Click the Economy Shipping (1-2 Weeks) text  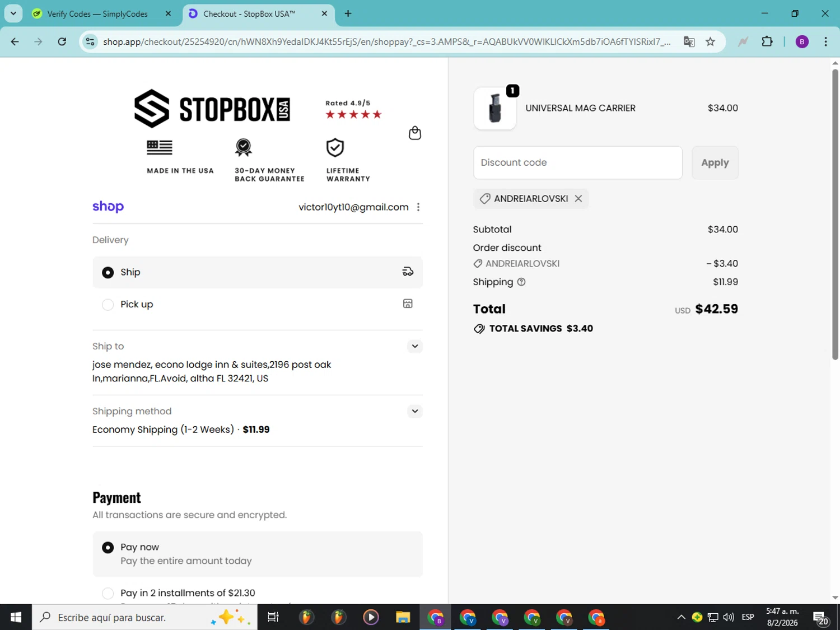pos(163,430)
